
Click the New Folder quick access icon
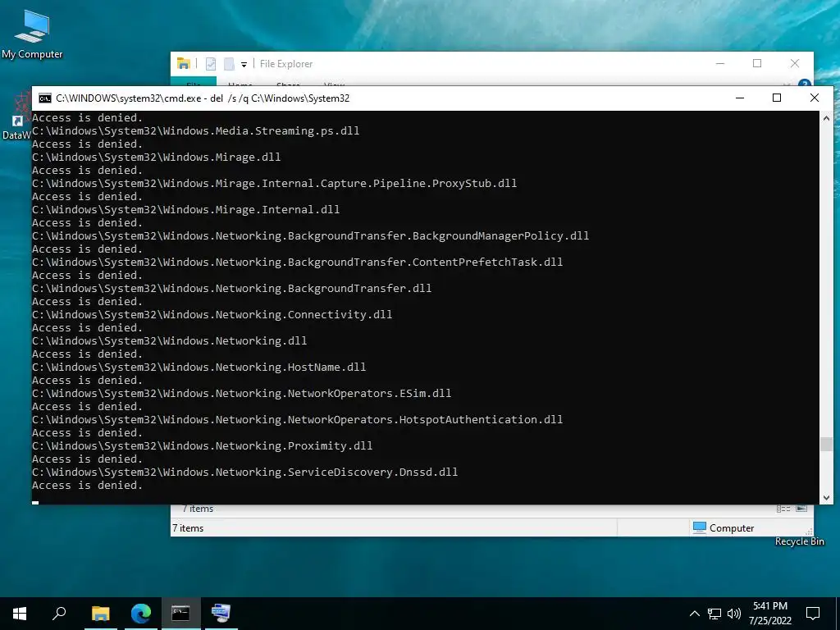point(229,64)
